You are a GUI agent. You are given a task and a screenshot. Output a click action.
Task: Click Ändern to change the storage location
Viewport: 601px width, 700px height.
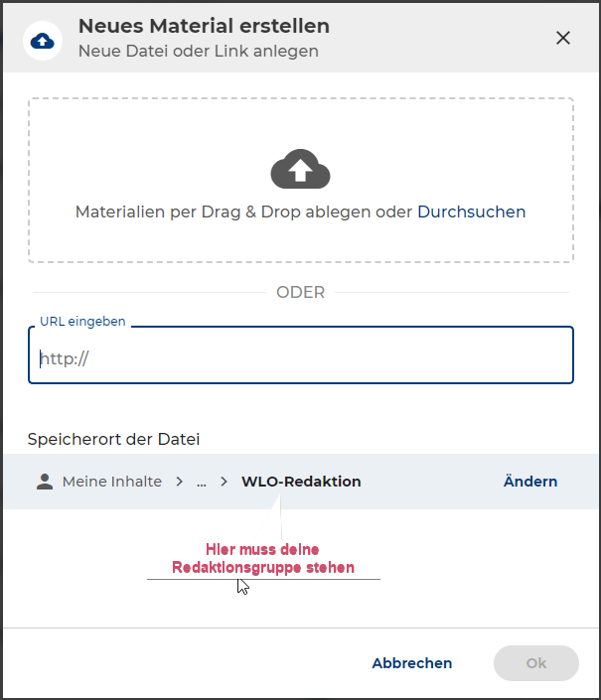click(x=530, y=482)
